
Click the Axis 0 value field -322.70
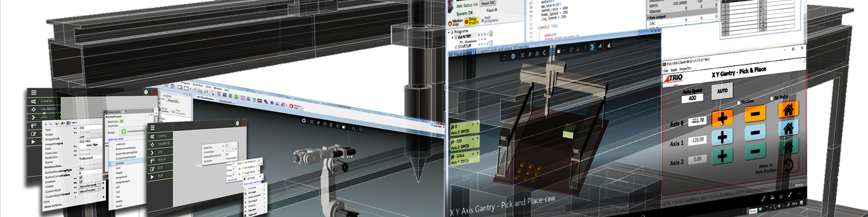697,121
